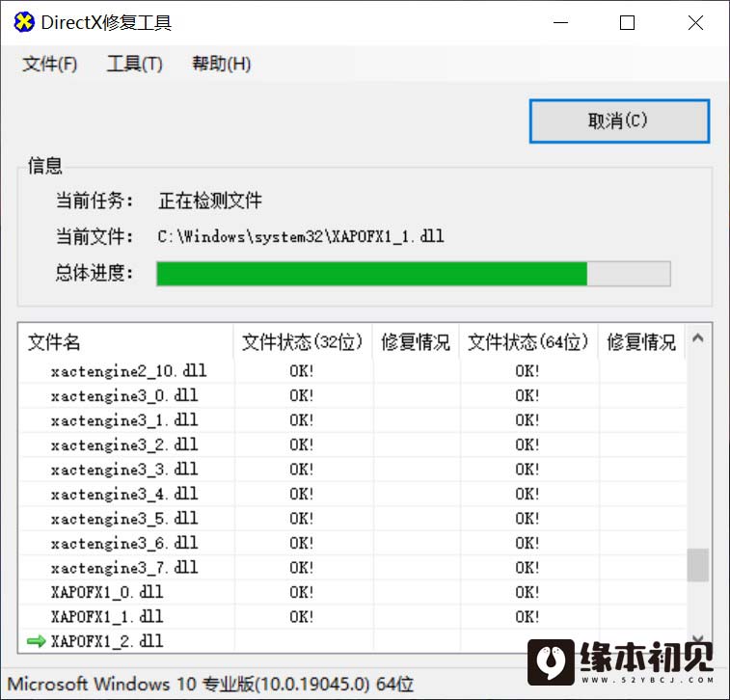Close the DirectX修复工具 window

(x=695, y=22)
